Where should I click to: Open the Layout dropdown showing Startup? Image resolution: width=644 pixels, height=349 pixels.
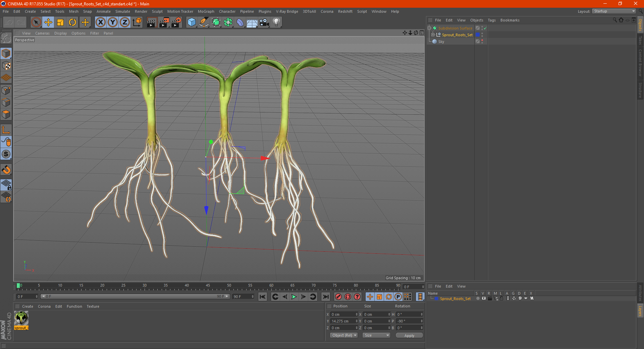pyautogui.click(x=614, y=11)
